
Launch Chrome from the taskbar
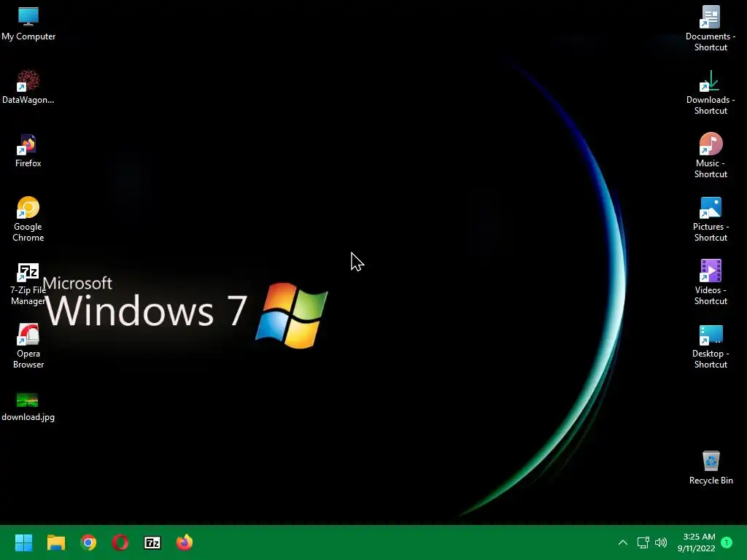coord(88,542)
